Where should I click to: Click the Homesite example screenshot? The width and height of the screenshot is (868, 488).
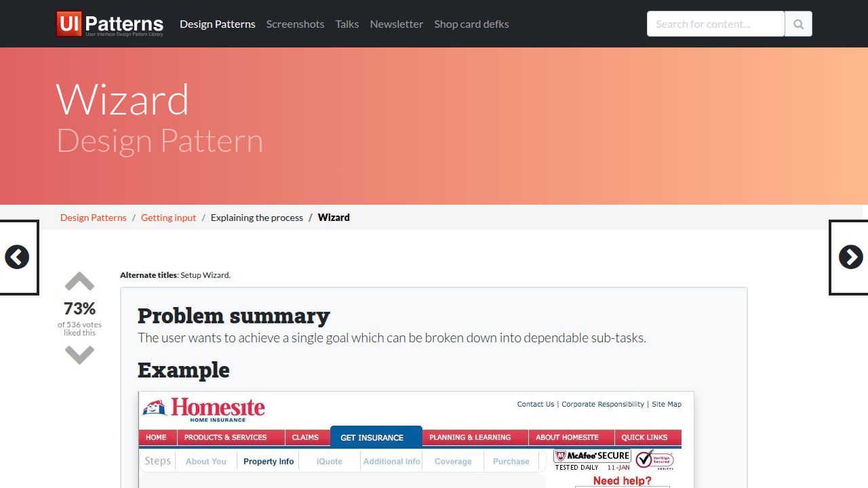pos(416,439)
